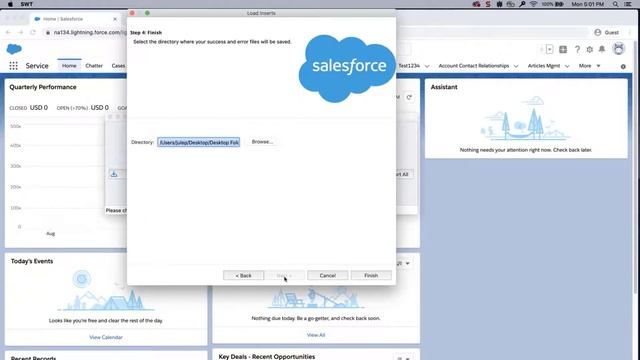Click the View All link under Today's Tasks

[x=316, y=335]
